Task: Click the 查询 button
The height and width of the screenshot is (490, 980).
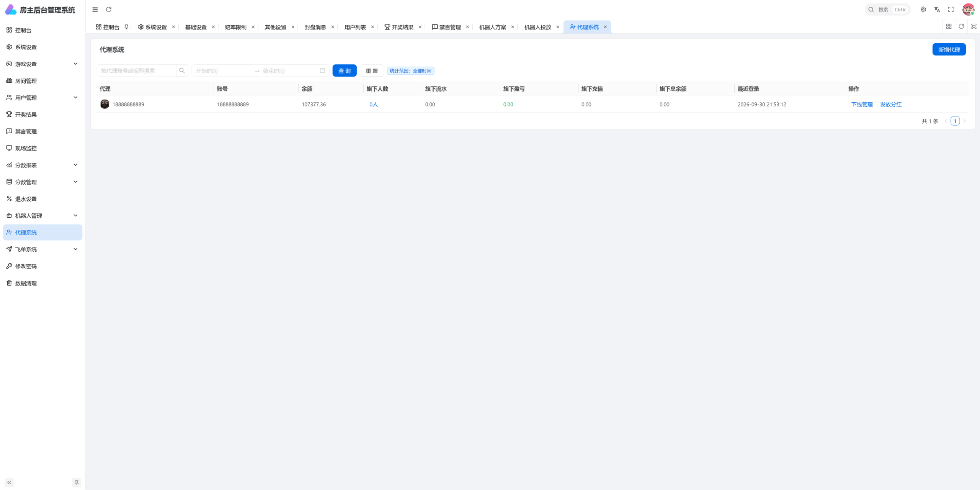Action: (345, 70)
